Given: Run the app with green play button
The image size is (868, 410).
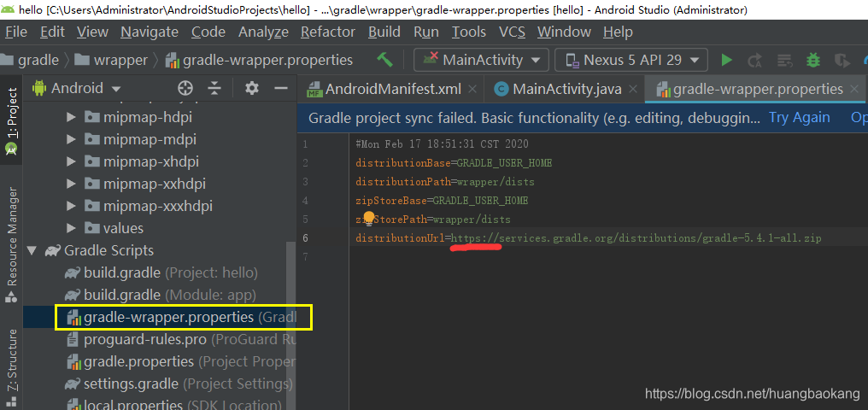Looking at the screenshot, I should tap(727, 60).
